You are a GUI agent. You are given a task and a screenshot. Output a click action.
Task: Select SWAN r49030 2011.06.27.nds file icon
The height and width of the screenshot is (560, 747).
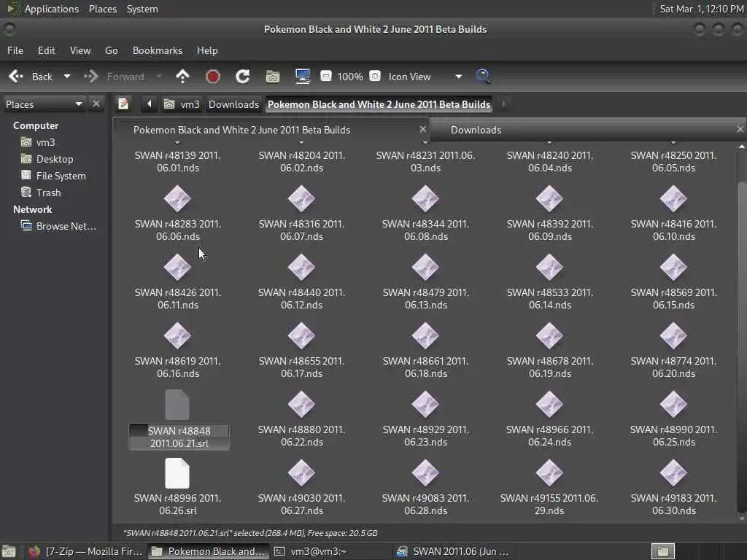(301, 472)
